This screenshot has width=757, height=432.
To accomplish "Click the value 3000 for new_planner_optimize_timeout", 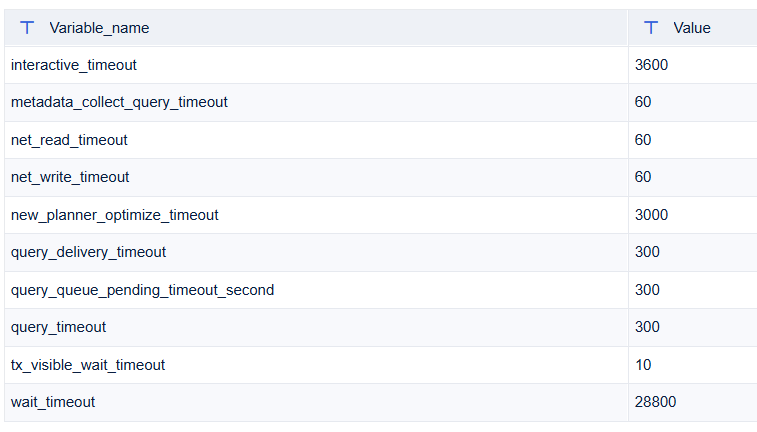I will [651, 215].
